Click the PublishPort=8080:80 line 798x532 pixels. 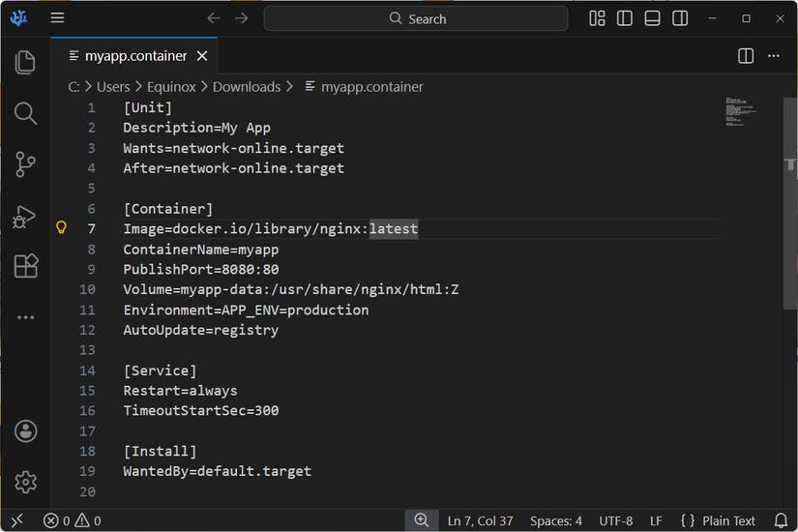click(200, 269)
